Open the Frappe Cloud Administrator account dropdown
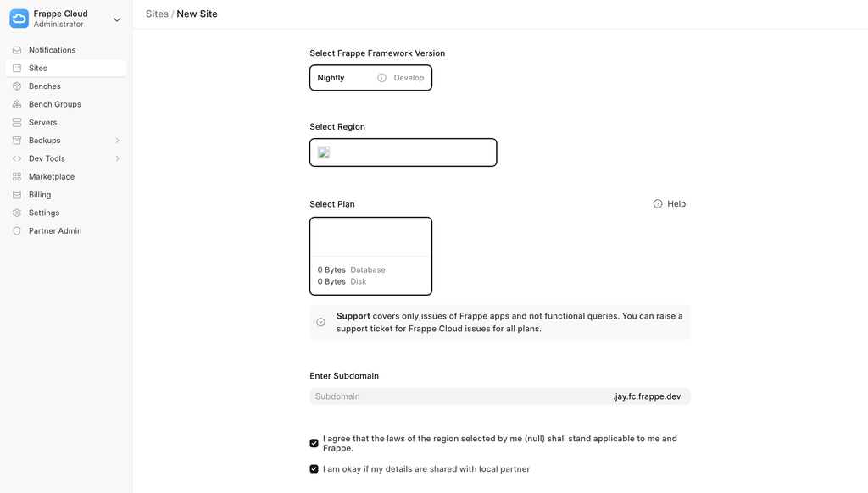 tap(116, 19)
